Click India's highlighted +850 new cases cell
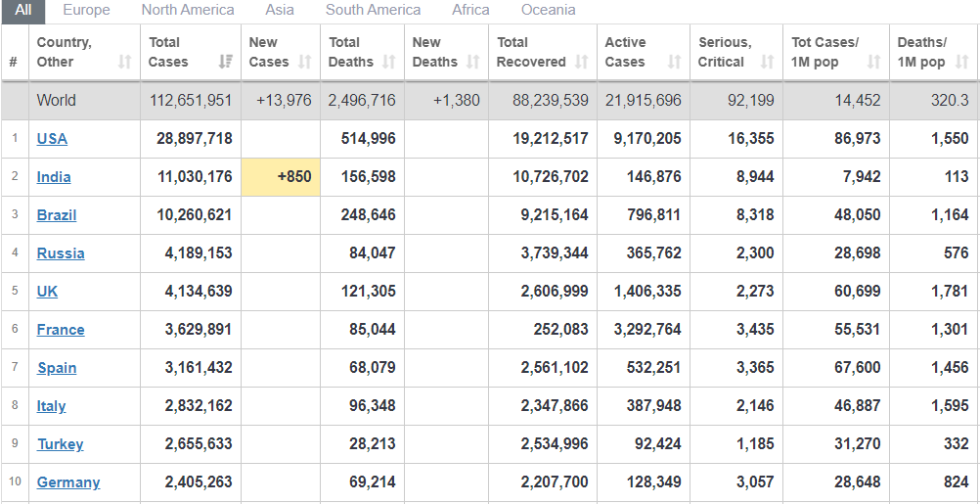The width and height of the screenshot is (980, 504). pyautogui.click(x=281, y=177)
